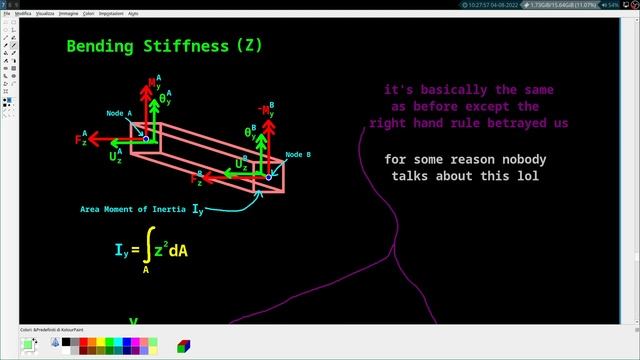Viewport: 640px width, 360px height.
Task: Select the Elliptical Selection tool
Action: (x=6, y=30)
